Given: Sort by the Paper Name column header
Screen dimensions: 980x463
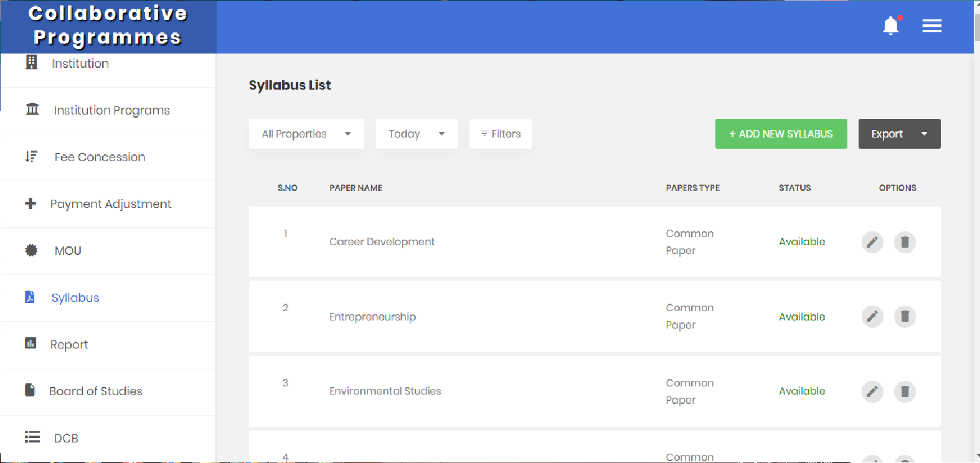Looking at the screenshot, I should [x=356, y=188].
